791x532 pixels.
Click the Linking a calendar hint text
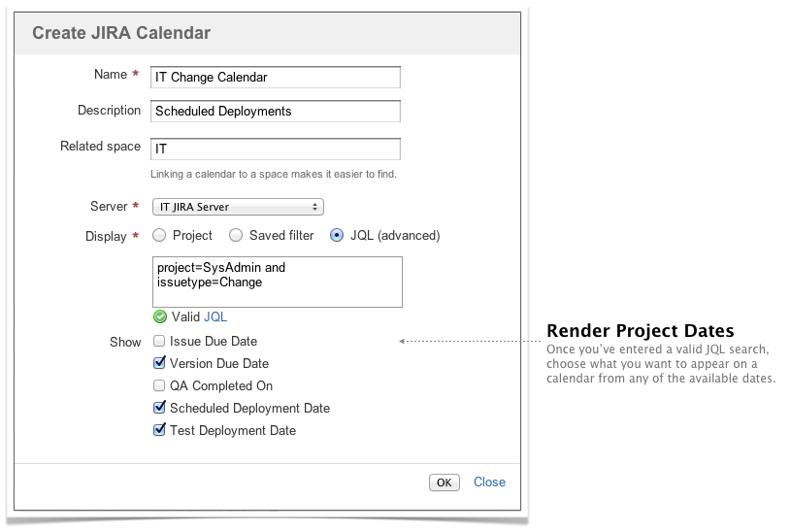pyautogui.click(x=273, y=175)
